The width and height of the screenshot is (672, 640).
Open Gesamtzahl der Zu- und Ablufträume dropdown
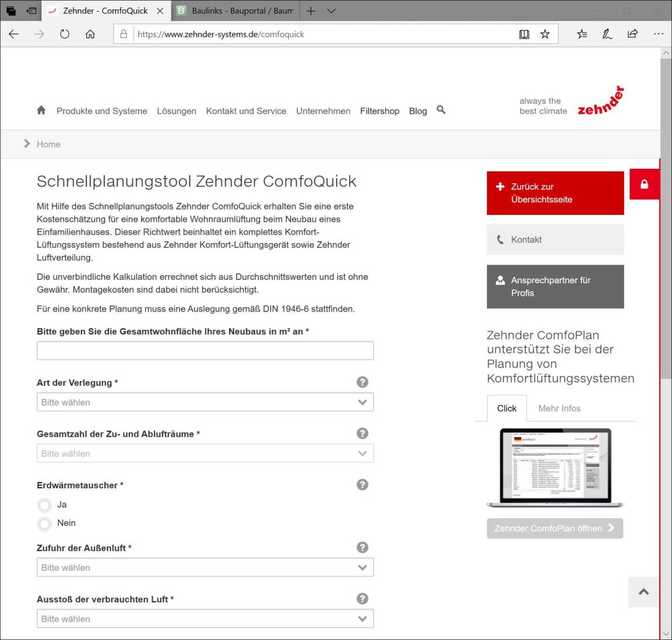(205, 454)
